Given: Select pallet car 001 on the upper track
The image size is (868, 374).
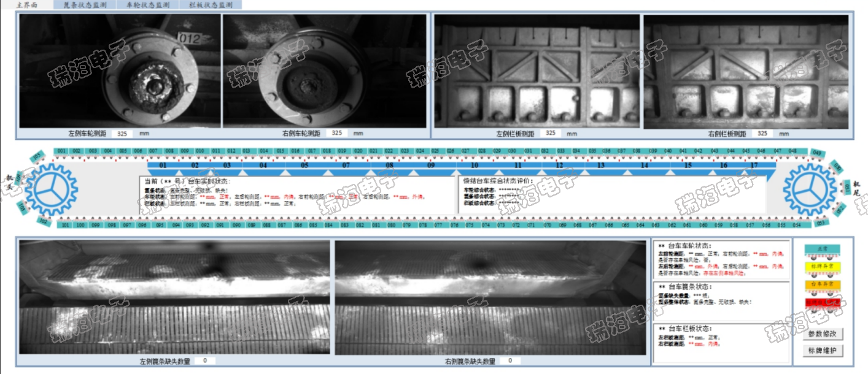Looking at the screenshot, I should pos(61,151).
